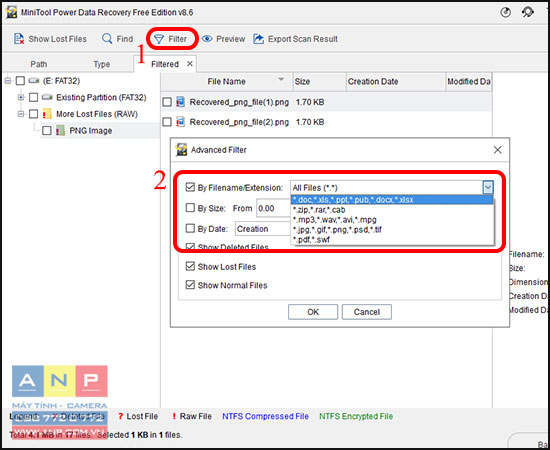This screenshot has width=550, height=450.
Task: Click the Export Scan Result icon
Action: pos(259,39)
